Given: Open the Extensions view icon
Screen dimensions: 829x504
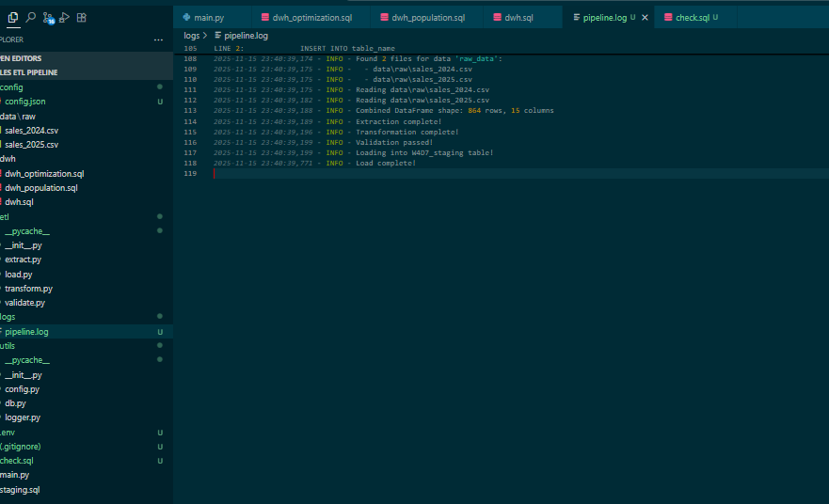Looking at the screenshot, I should tap(82, 18).
